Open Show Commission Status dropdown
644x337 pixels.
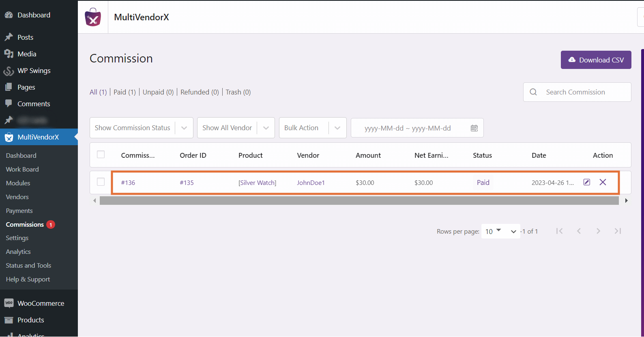[x=141, y=128]
